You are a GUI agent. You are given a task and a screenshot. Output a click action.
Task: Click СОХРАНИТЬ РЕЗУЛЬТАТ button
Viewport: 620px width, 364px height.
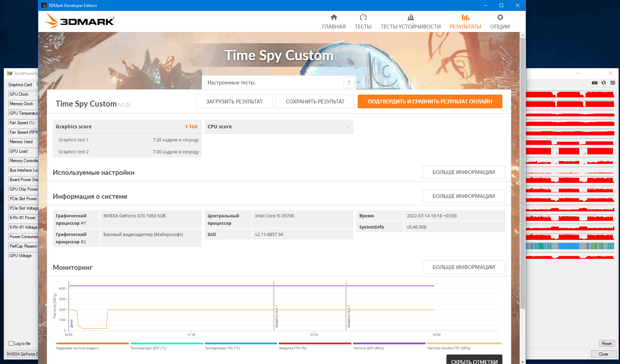coord(315,102)
